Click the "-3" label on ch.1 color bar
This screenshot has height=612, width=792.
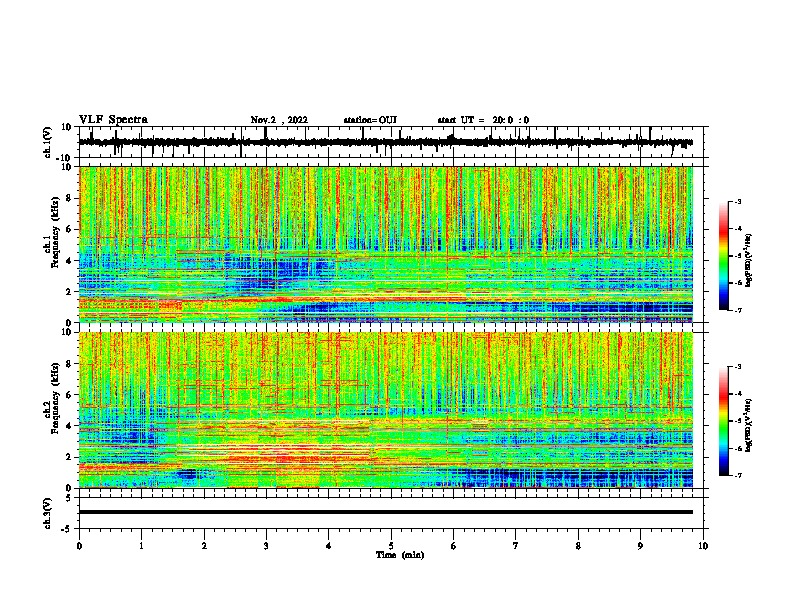738,201
